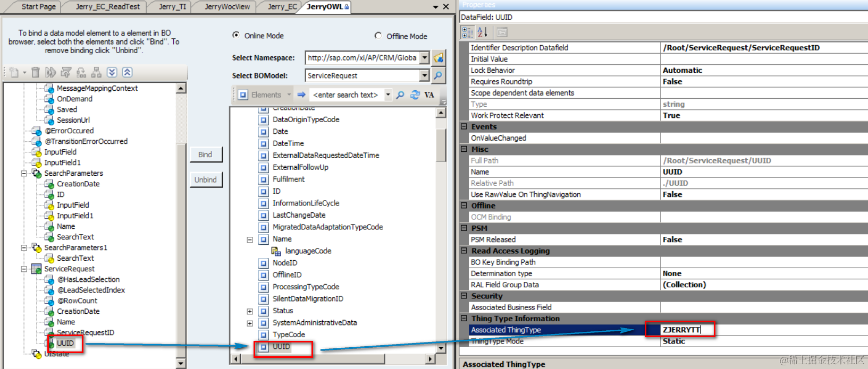Select ProcessingTypeCode BO element
The height and width of the screenshot is (369, 868).
coord(306,287)
